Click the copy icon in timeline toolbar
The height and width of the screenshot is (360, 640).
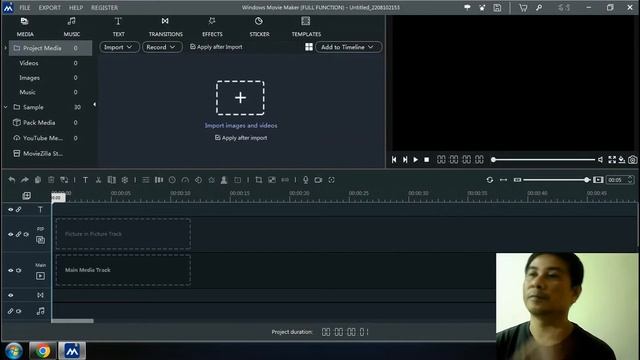[38, 180]
